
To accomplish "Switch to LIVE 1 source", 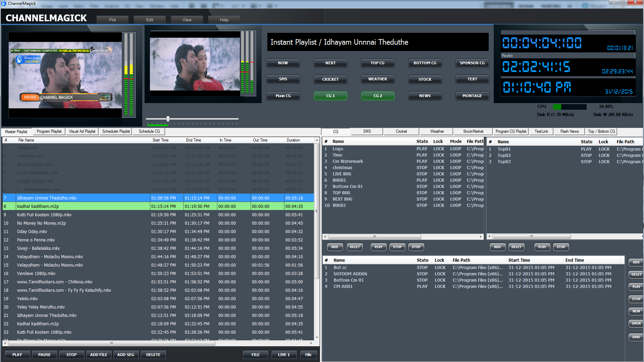I will (x=284, y=355).
